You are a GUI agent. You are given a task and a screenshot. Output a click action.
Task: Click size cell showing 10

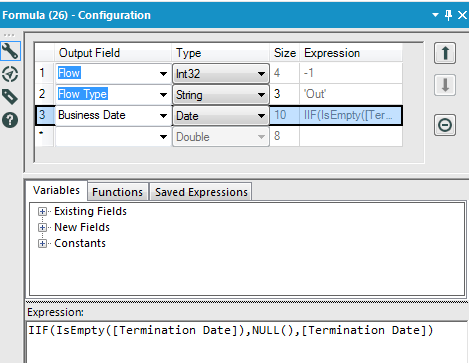tap(284, 115)
